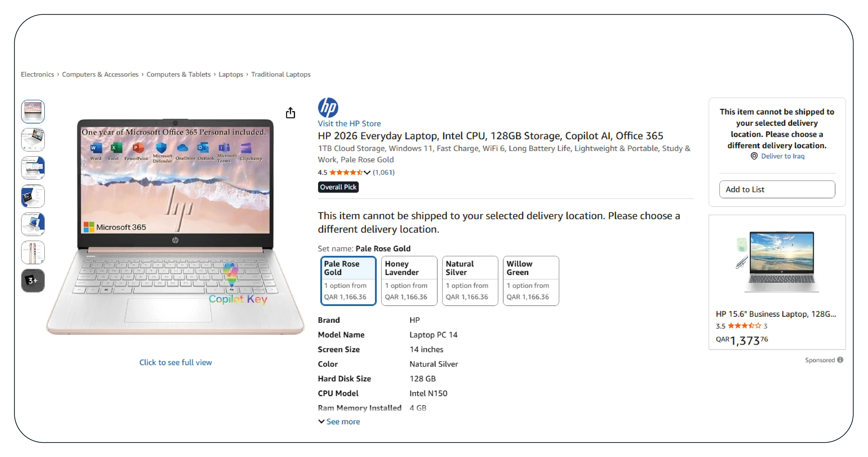Click the share icon above product image
The width and height of the screenshot is (868, 457).
click(x=290, y=113)
